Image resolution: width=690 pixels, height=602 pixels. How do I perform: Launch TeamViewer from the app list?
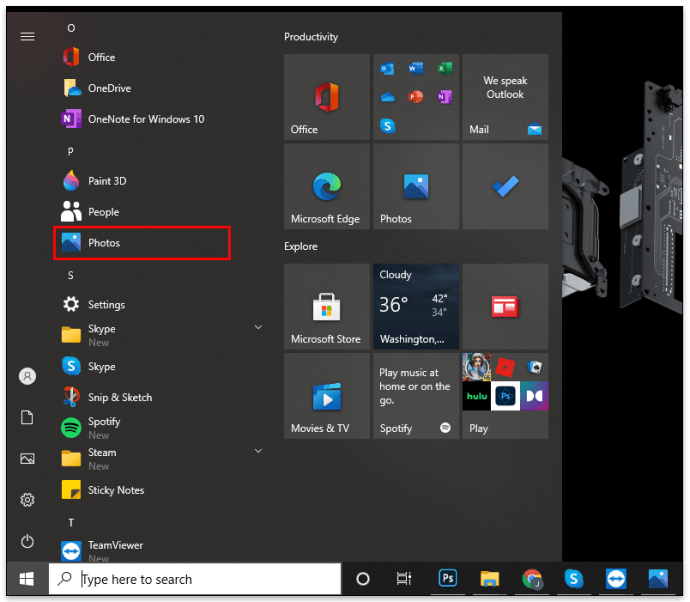coord(161,551)
